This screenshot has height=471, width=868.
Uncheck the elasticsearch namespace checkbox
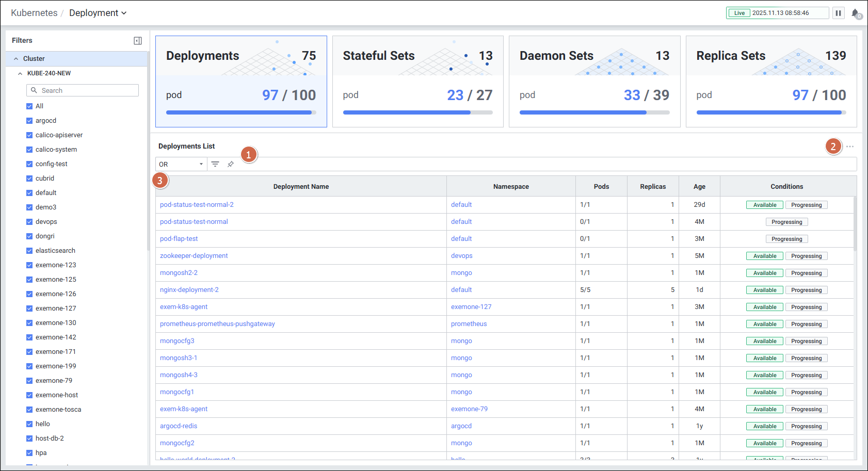(29, 251)
